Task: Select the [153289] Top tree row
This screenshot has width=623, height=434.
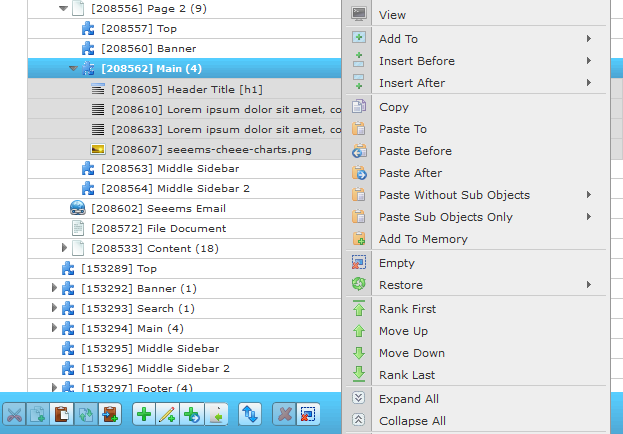Action: [184, 269]
